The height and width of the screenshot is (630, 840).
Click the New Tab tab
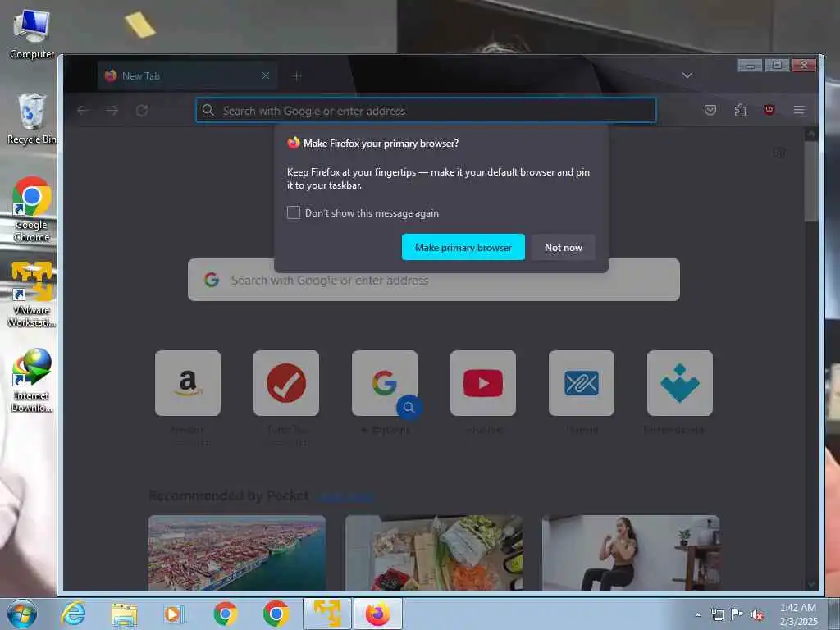click(188, 75)
